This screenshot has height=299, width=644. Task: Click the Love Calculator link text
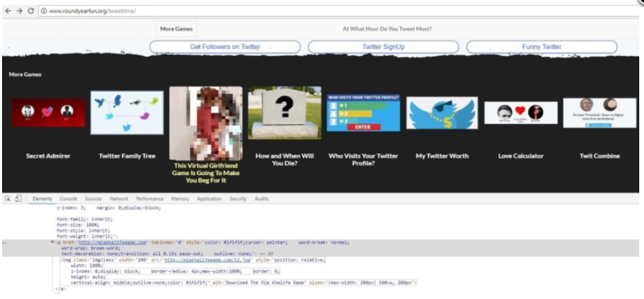(521, 156)
